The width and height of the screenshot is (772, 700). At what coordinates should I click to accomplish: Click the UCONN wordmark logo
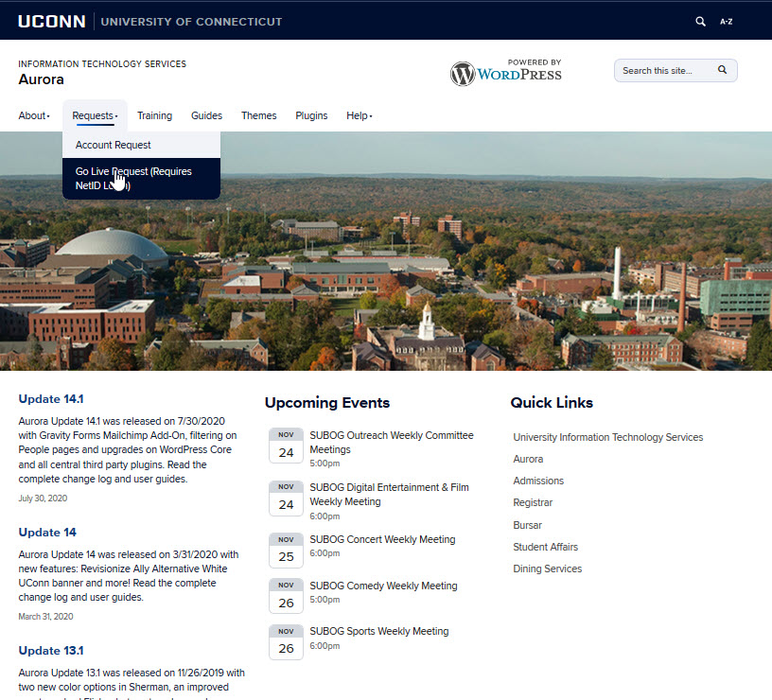point(51,21)
